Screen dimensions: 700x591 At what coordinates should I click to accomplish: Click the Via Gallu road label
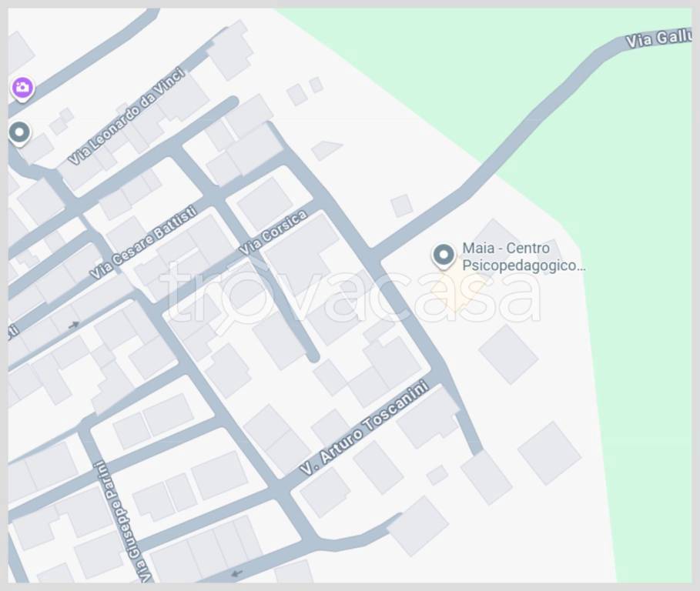point(658,38)
